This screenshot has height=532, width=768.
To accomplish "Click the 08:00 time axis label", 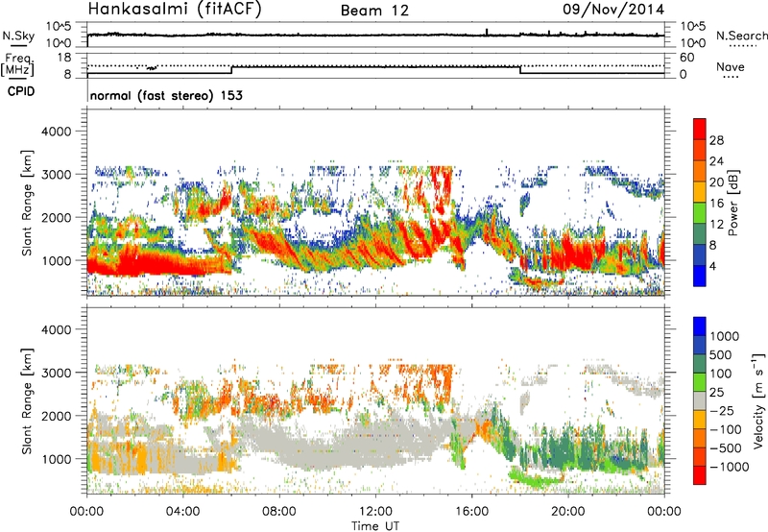I will [279, 512].
